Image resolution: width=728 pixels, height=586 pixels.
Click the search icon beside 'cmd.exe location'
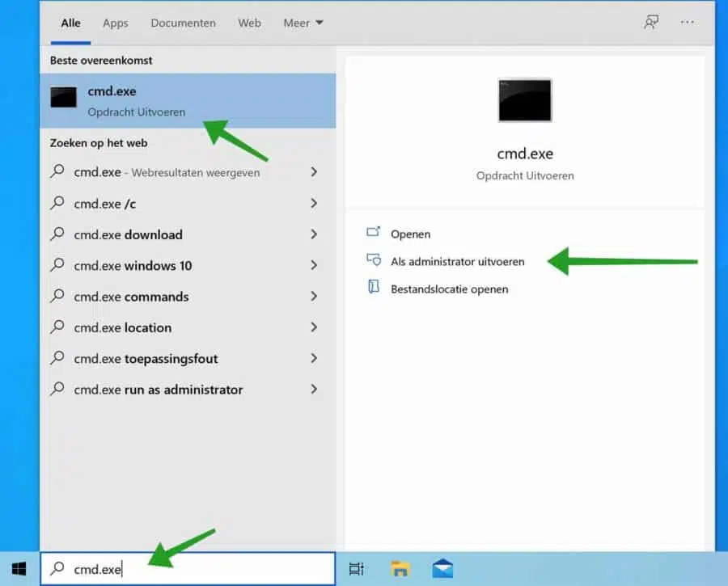[57, 327]
